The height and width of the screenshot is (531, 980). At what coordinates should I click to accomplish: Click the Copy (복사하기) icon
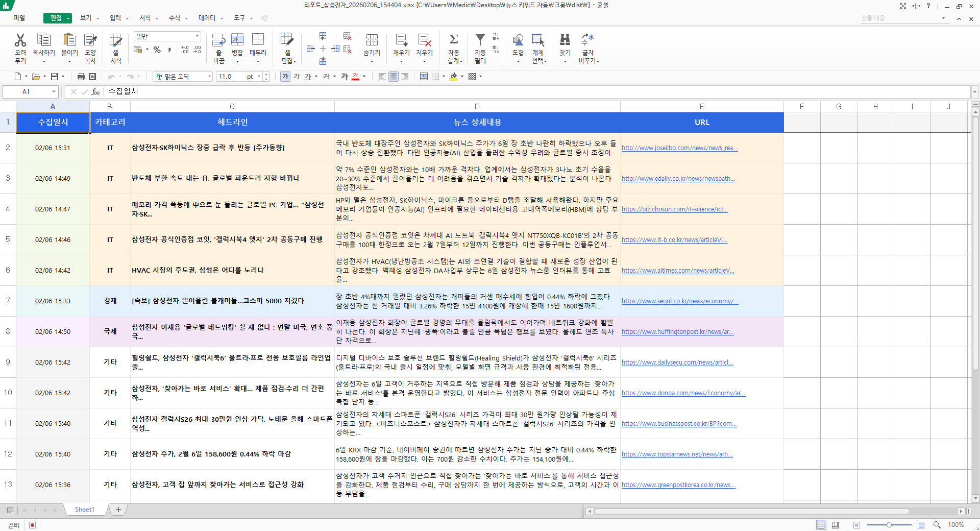click(x=44, y=40)
